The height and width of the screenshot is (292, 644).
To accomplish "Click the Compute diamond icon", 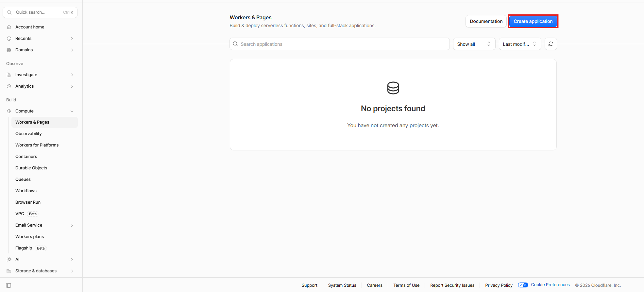I will [x=9, y=111].
